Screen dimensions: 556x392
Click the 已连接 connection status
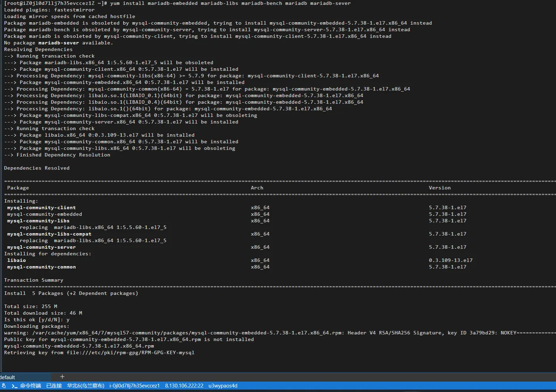(x=54, y=386)
